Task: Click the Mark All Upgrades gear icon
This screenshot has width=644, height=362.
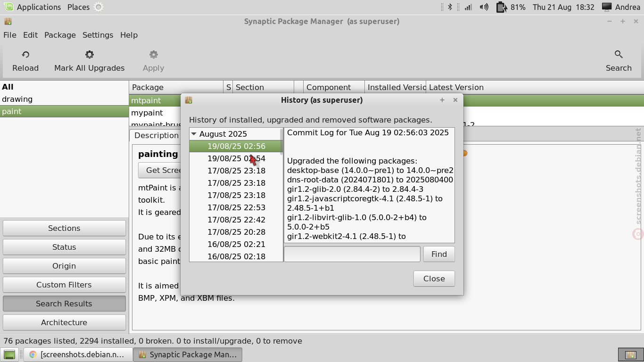Action: tap(90, 55)
